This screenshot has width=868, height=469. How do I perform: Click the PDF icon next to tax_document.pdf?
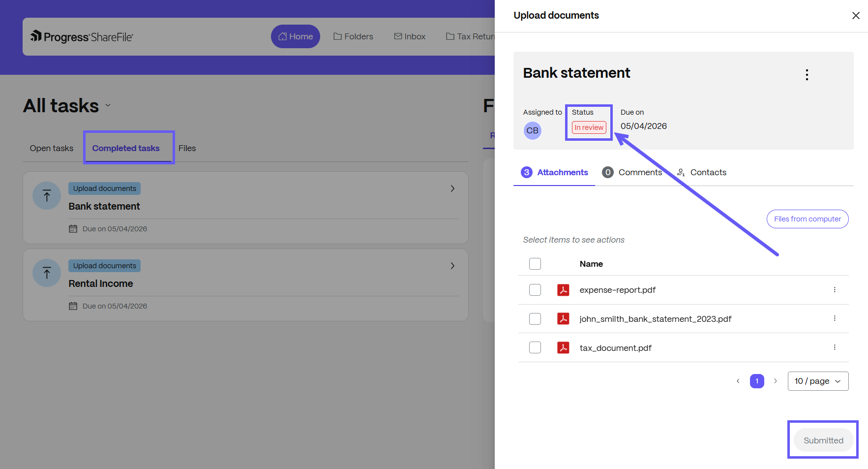pyautogui.click(x=563, y=347)
